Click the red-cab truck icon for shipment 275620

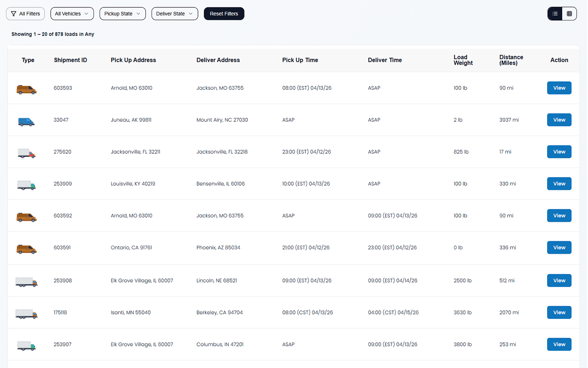click(27, 153)
